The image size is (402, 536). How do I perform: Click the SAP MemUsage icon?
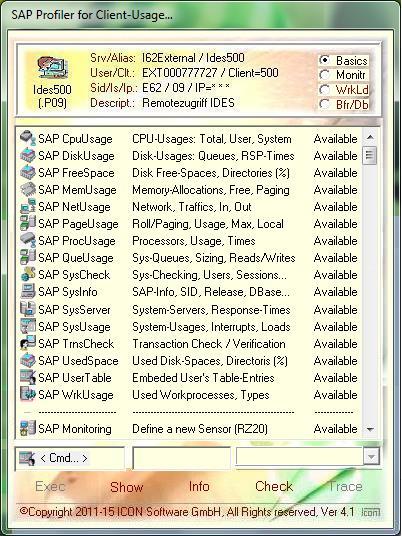click(28, 190)
